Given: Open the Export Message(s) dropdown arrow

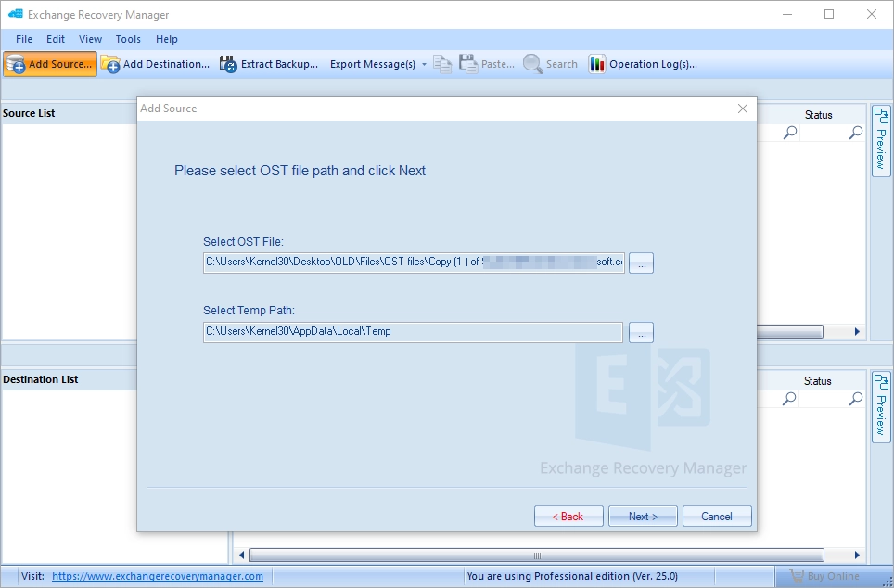Looking at the screenshot, I should pyautogui.click(x=425, y=63).
